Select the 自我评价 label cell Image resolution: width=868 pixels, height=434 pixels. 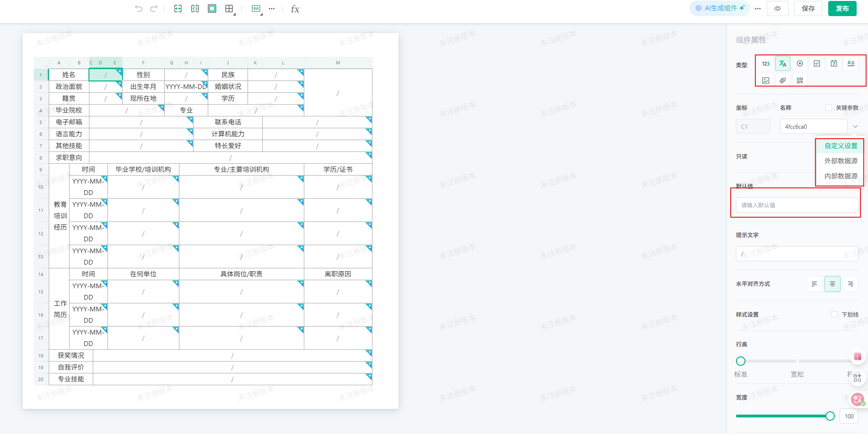click(71, 367)
